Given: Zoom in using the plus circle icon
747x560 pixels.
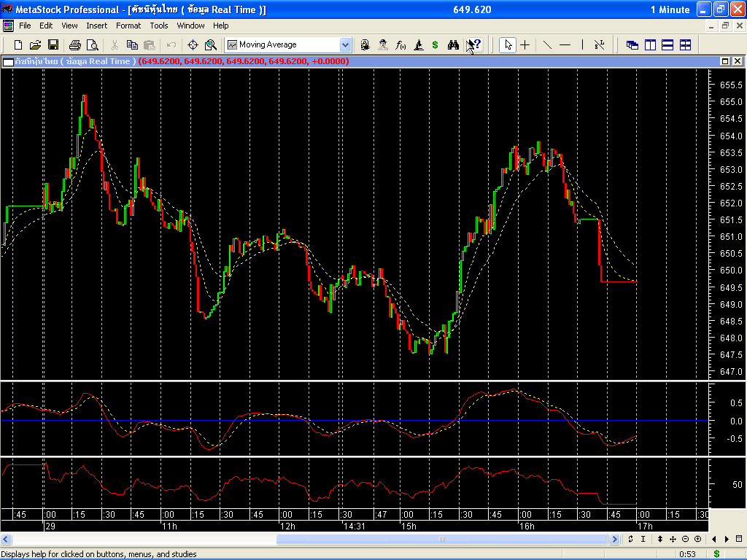Looking at the screenshot, I should [x=697, y=539].
